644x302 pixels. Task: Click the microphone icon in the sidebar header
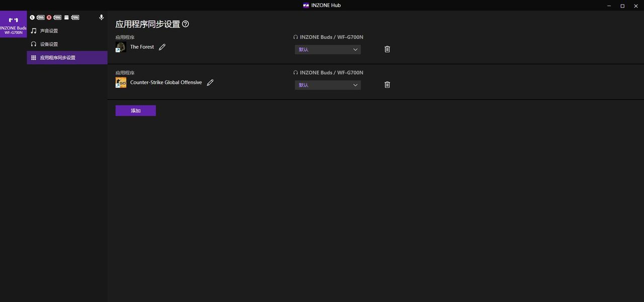click(x=101, y=18)
